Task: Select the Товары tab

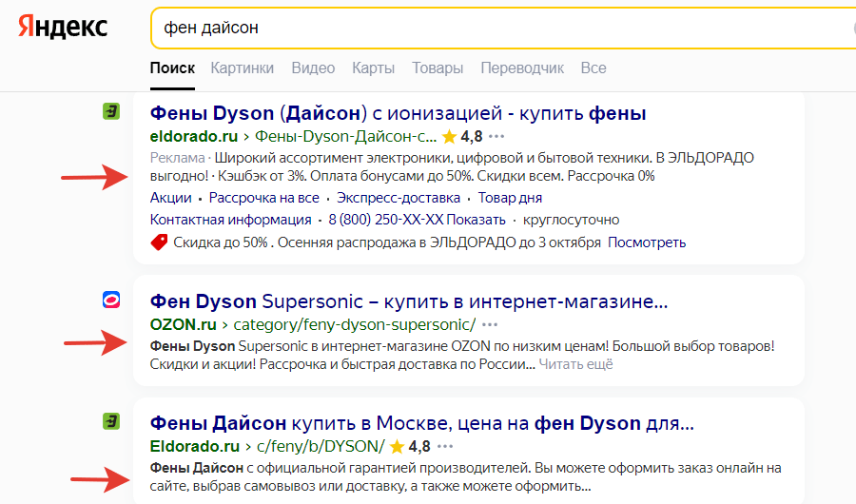Action: (438, 68)
